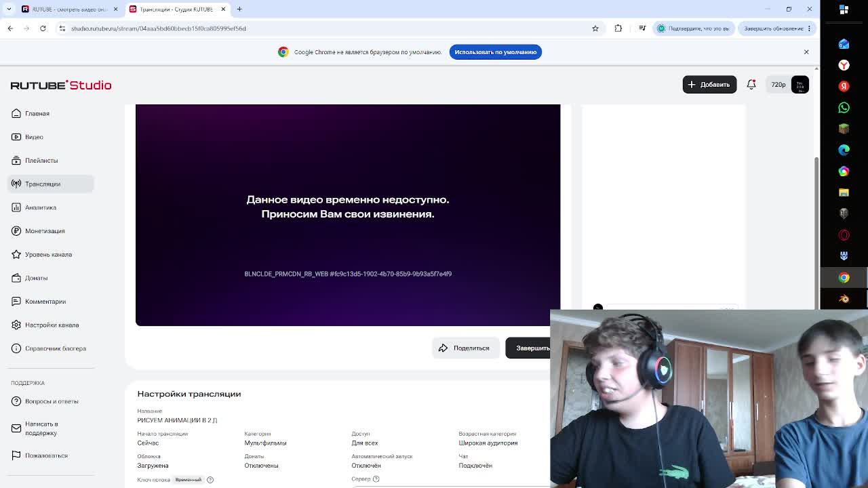Image resolution: width=868 pixels, height=488 pixels.
Task: Open the tab search dropdown arrow
Action: point(9,9)
